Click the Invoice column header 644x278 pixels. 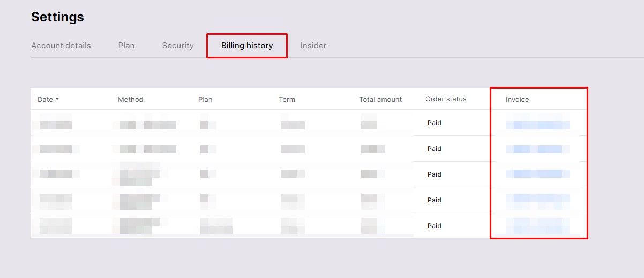(517, 100)
